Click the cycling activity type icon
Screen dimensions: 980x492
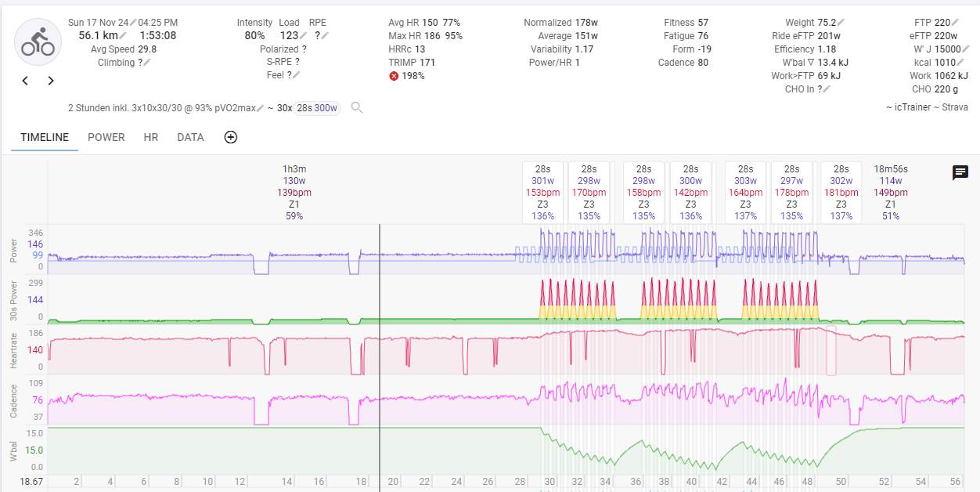tap(38, 42)
